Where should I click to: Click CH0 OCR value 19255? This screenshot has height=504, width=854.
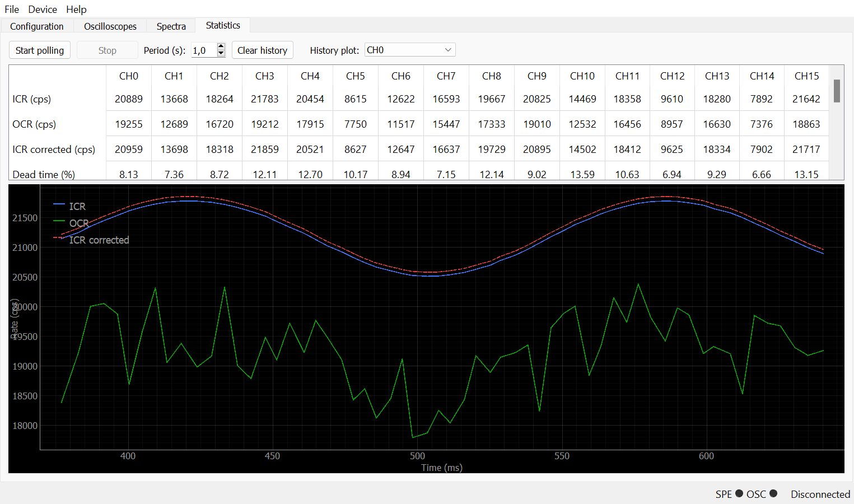[x=129, y=124]
